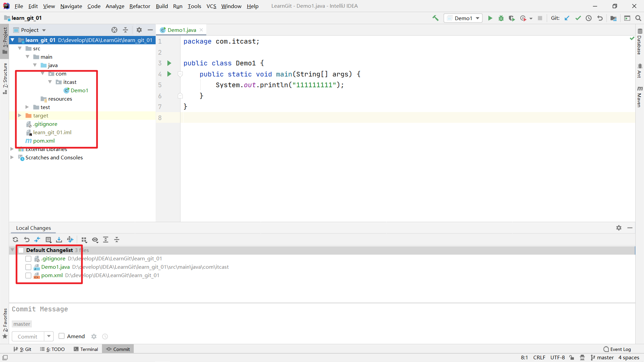Open the Demo1 run configuration dropdown
Screen dimensions: 644x362
click(463, 18)
